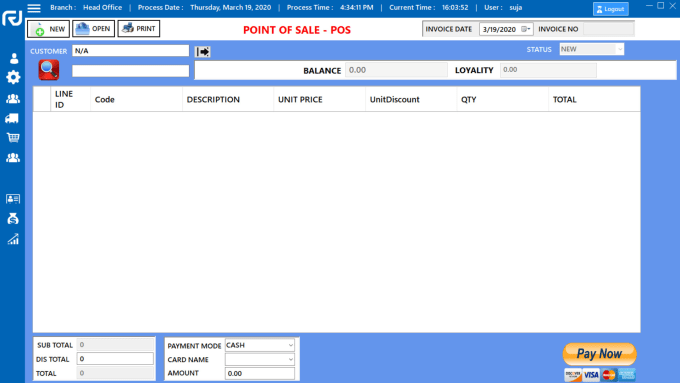
Task: Click the POINT OF SALE - POS title
Action: point(297,30)
